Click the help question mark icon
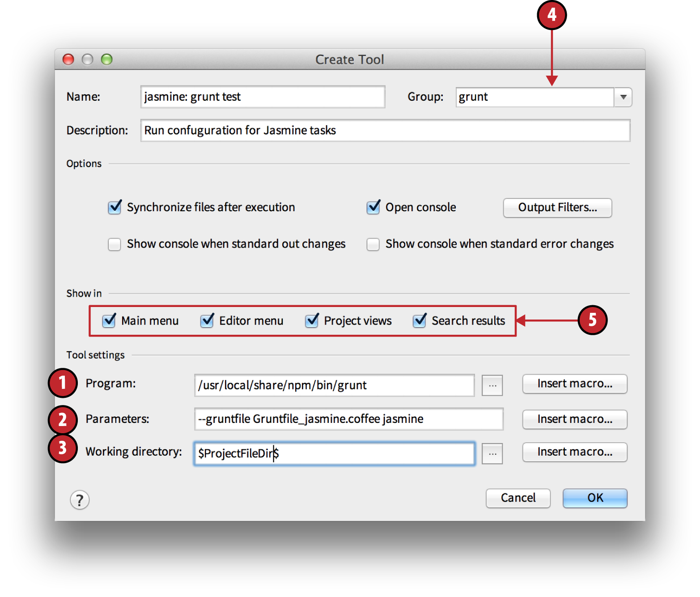 80,500
